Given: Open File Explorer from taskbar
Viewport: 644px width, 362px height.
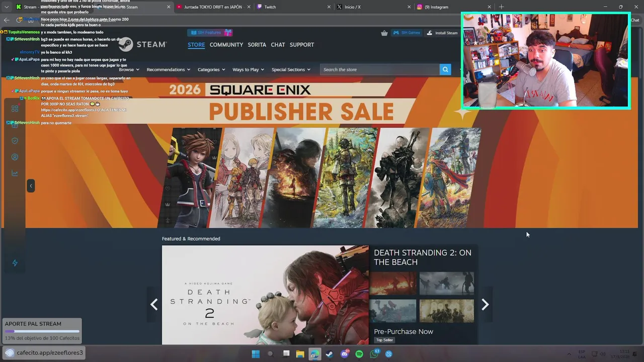Looking at the screenshot, I should [300, 354].
